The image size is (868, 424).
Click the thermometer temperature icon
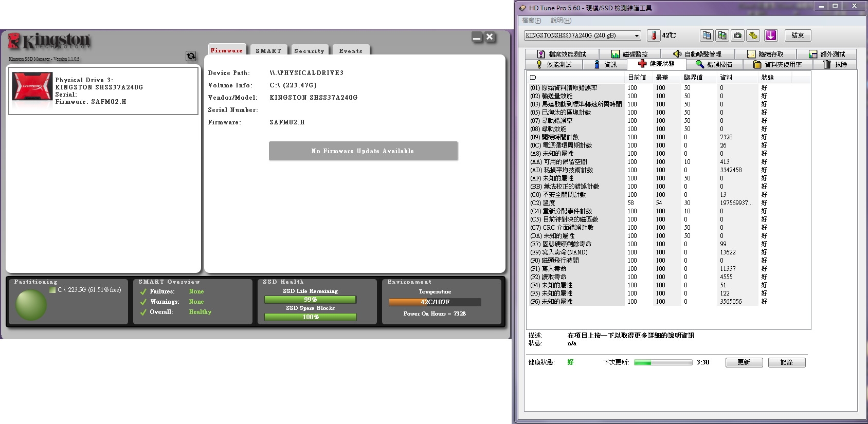tap(654, 35)
